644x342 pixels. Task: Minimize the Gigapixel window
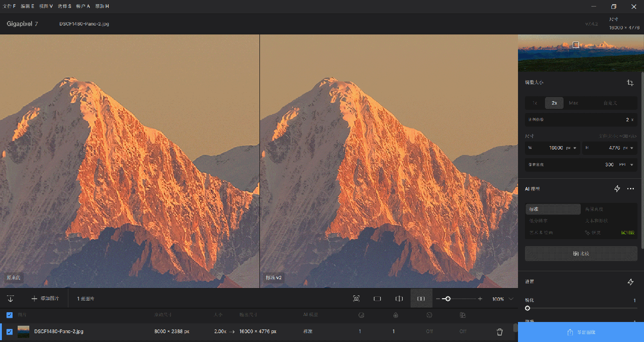point(594,7)
